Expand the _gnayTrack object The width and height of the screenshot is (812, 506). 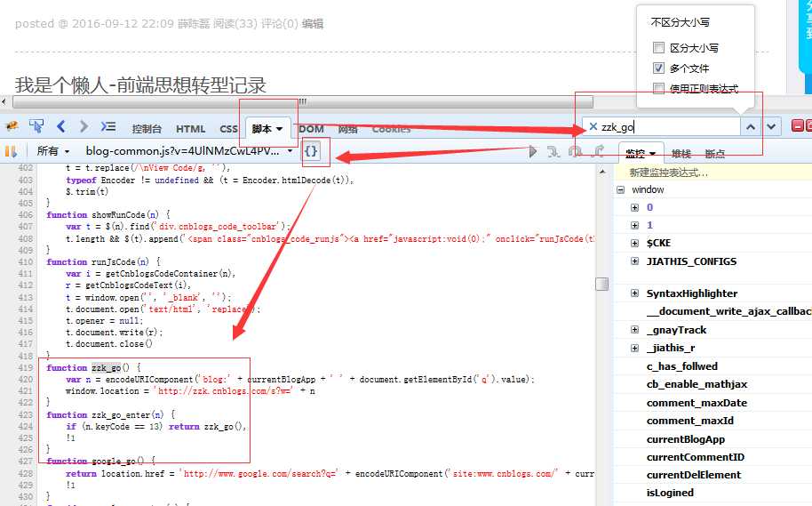(x=634, y=330)
